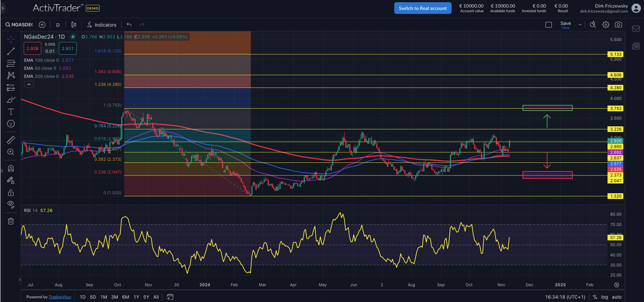
Task: Click the red 2.926 sell price box
Action: [x=32, y=49]
